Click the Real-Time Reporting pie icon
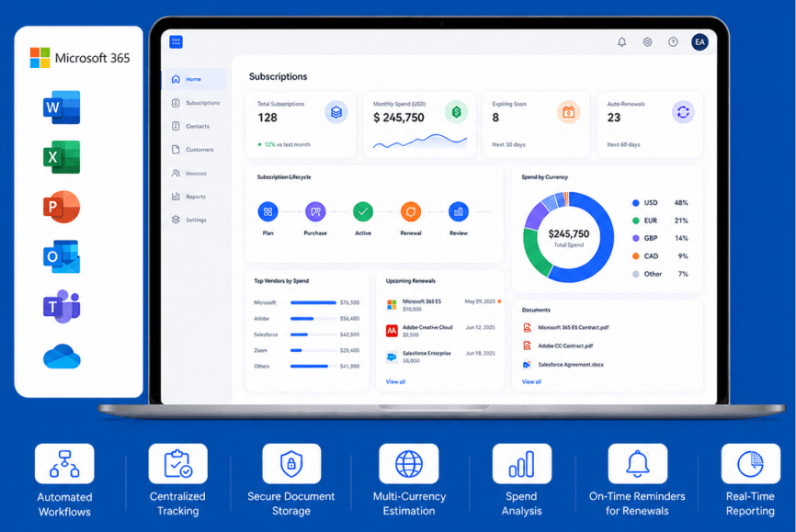Screen dimensions: 796x532 [x=751, y=463]
